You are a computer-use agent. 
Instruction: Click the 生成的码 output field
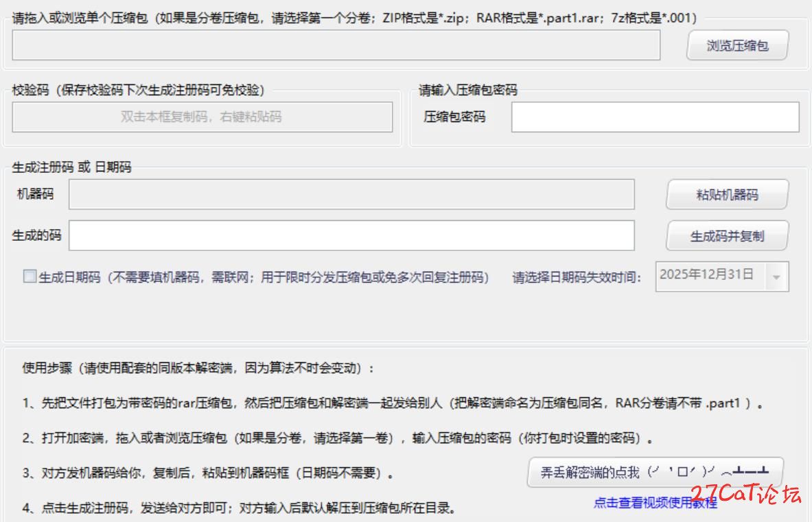(x=351, y=236)
